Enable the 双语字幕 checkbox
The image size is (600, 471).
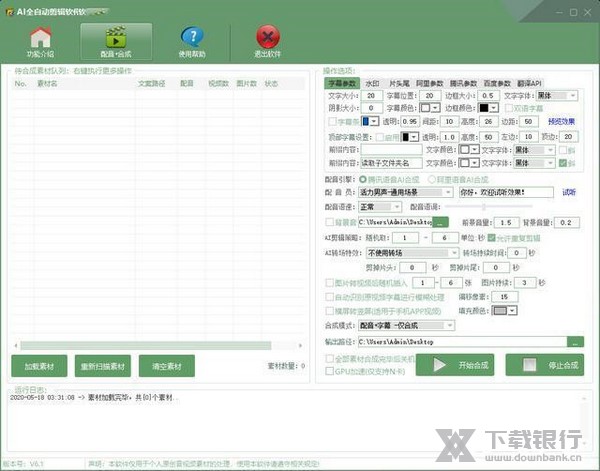point(509,108)
